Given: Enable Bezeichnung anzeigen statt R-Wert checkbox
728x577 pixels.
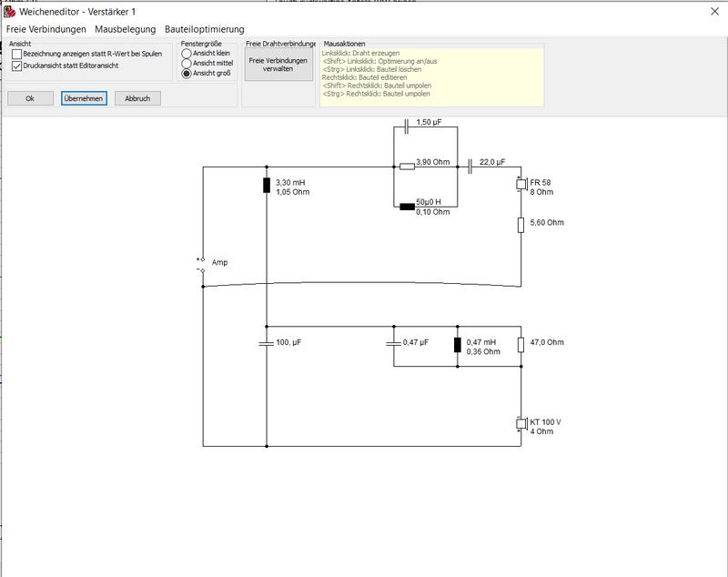Looking at the screenshot, I should [16, 54].
